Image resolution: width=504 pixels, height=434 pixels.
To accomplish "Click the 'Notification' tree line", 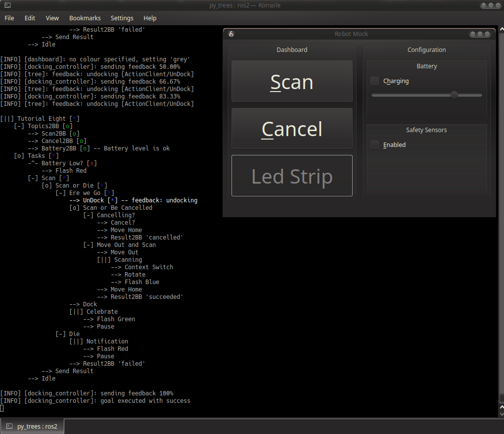I will pos(99,341).
